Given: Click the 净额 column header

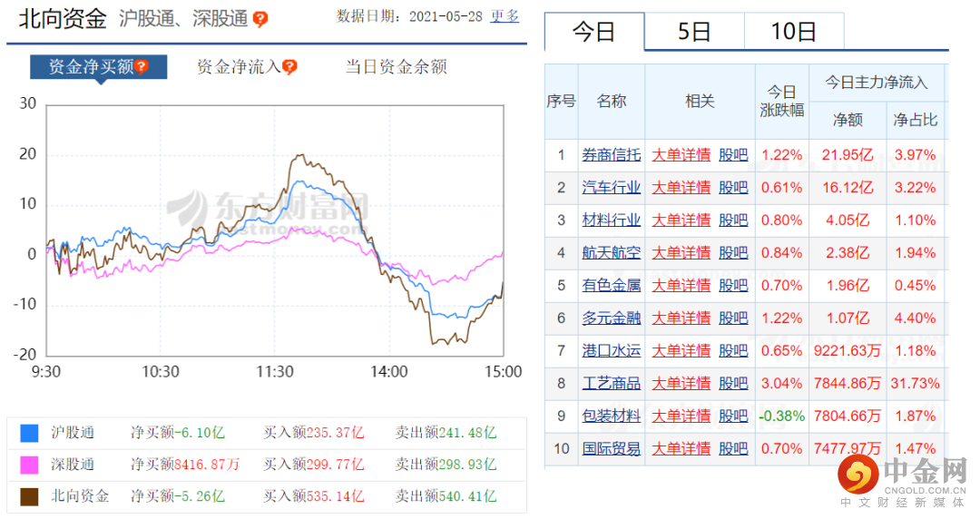Looking at the screenshot, I should [848, 120].
